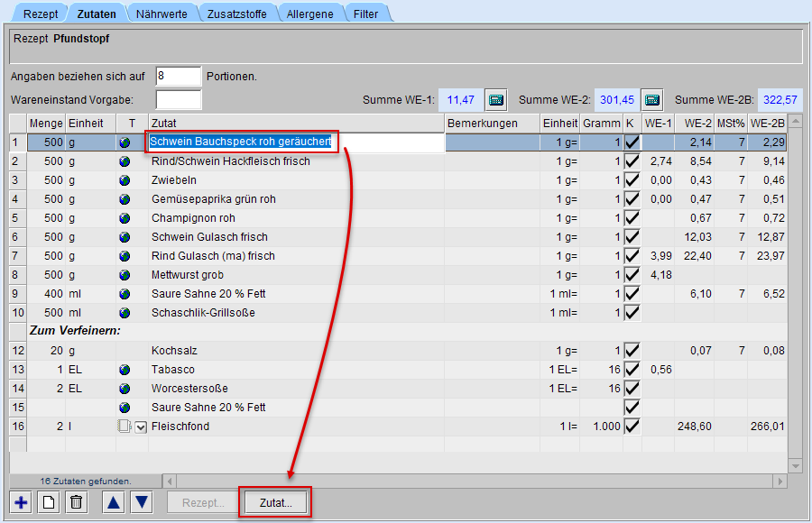Click the globe icon for Rind Gulasch (ma)
This screenshot has height=523, width=812.
coord(125,256)
